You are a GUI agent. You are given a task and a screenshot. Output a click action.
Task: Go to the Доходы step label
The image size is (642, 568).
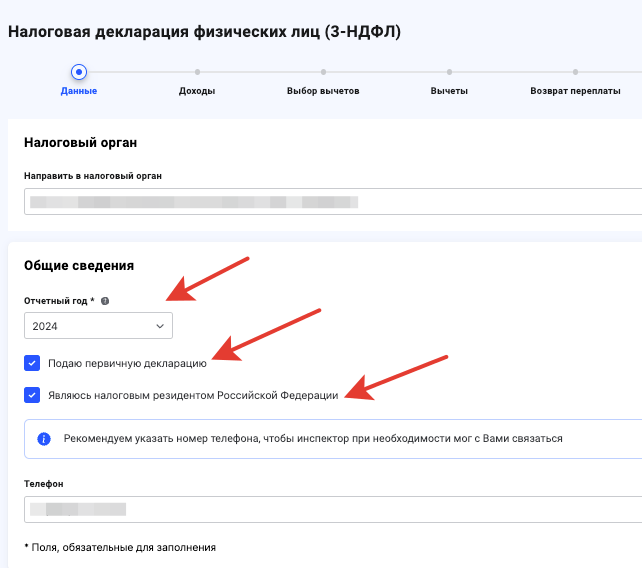click(197, 91)
